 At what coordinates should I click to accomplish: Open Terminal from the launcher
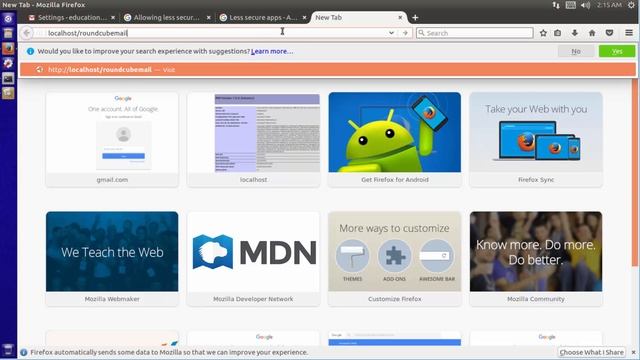[8, 78]
